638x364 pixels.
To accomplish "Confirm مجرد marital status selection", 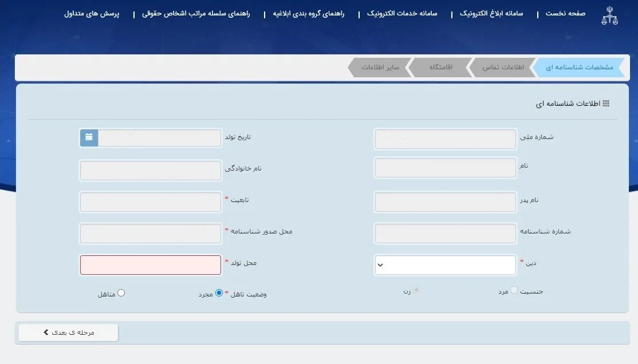I will click(219, 292).
